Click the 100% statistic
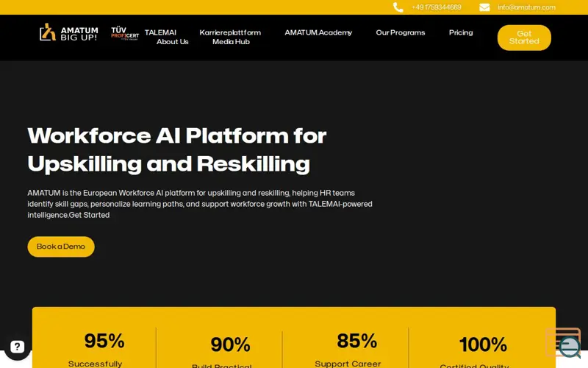 point(483,344)
